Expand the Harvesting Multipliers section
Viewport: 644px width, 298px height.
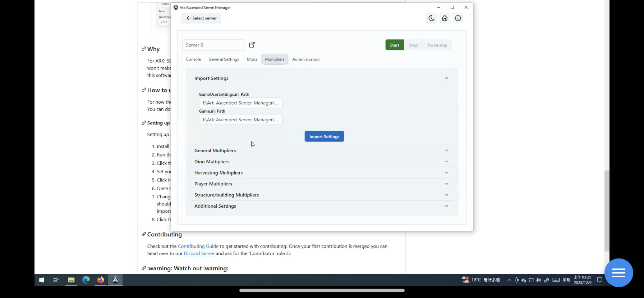click(x=322, y=173)
